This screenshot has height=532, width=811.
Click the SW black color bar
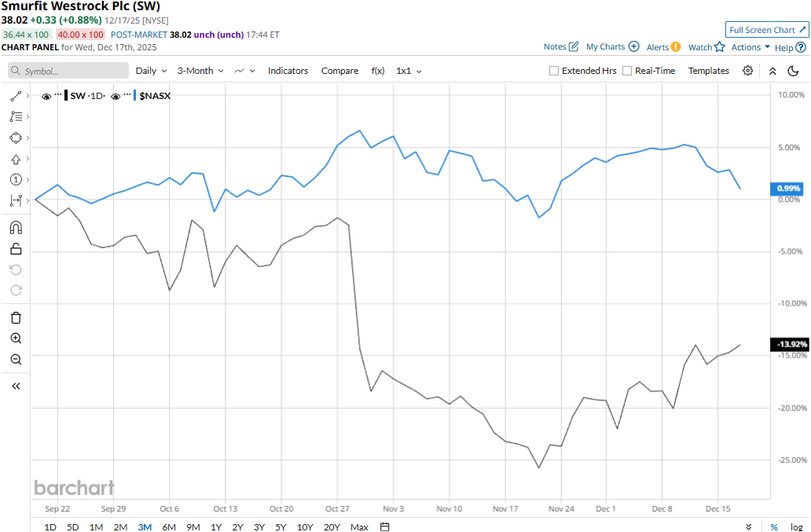(66, 96)
